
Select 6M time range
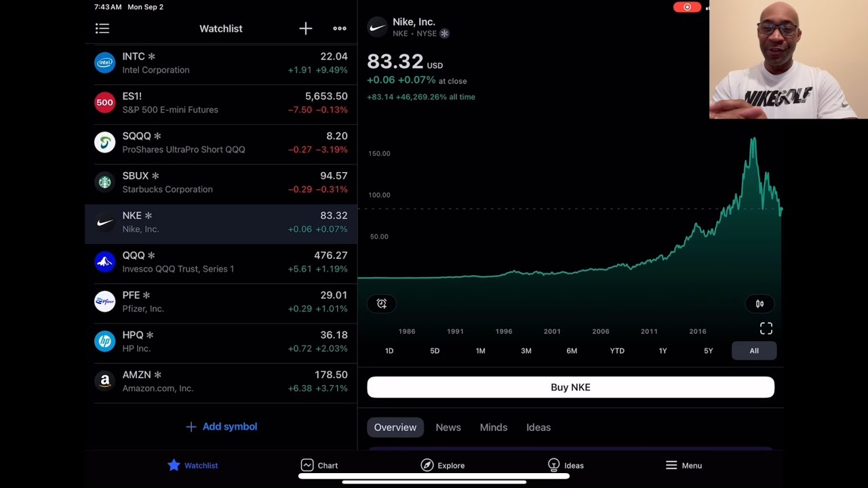click(x=572, y=350)
